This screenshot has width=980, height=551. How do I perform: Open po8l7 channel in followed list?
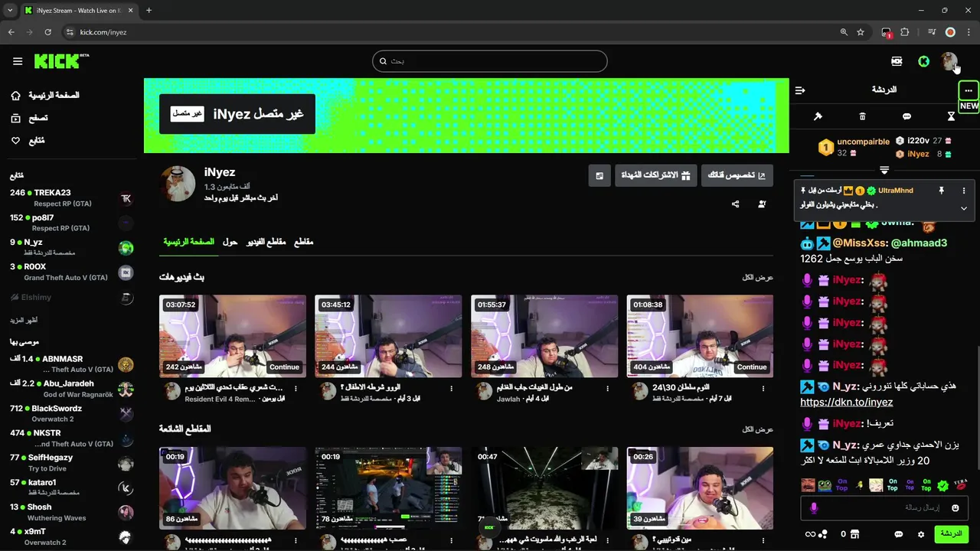[x=71, y=223]
